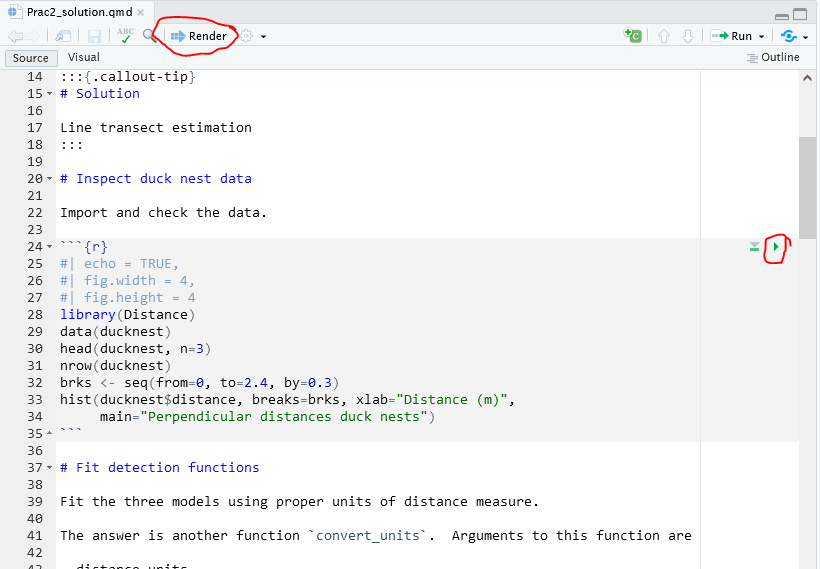Switch to Visual editor mode

tap(84, 58)
